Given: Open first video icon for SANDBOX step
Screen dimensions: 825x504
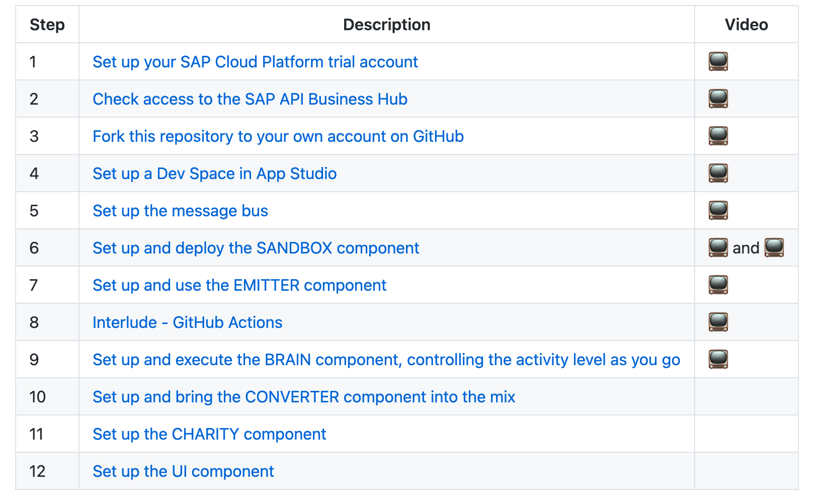Looking at the screenshot, I should point(718,247).
